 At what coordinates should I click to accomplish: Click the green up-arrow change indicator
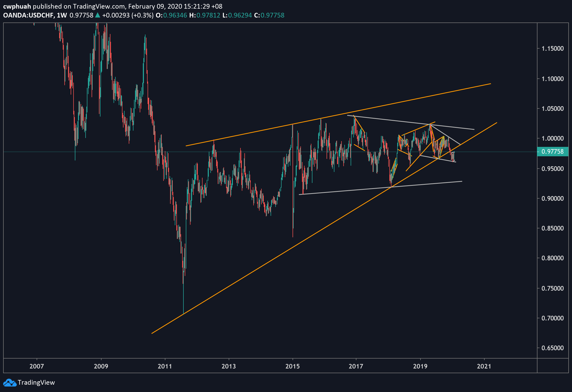(x=98, y=15)
